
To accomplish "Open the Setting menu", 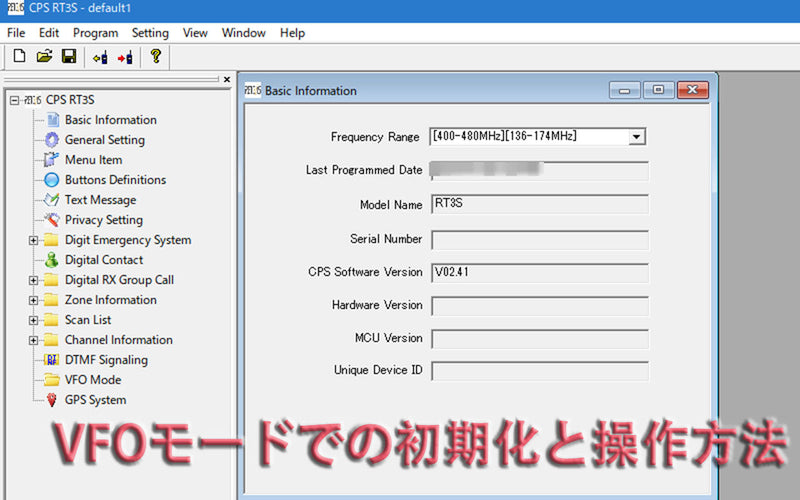I will [150, 33].
